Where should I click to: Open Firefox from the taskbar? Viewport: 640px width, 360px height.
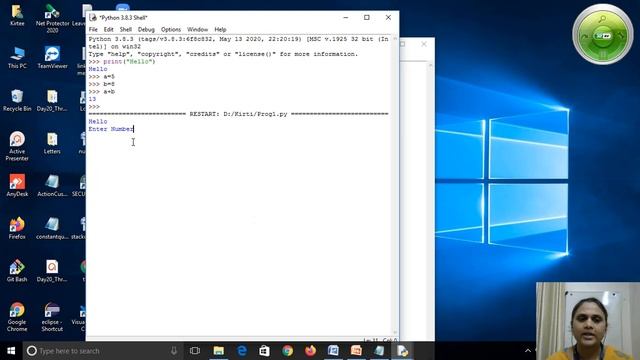[310, 351]
